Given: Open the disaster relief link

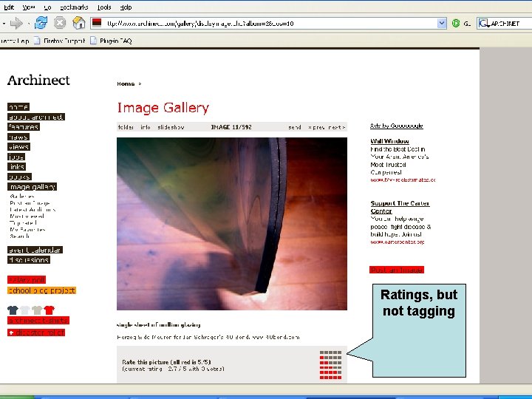Looking at the screenshot, I should click(36, 332).
